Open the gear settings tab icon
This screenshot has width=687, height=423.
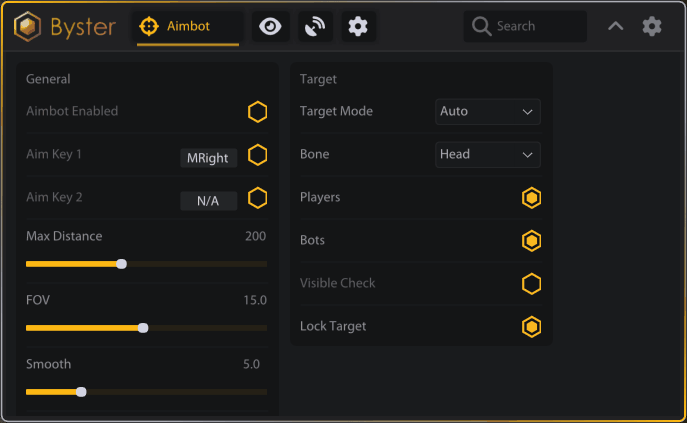point(358,27)
